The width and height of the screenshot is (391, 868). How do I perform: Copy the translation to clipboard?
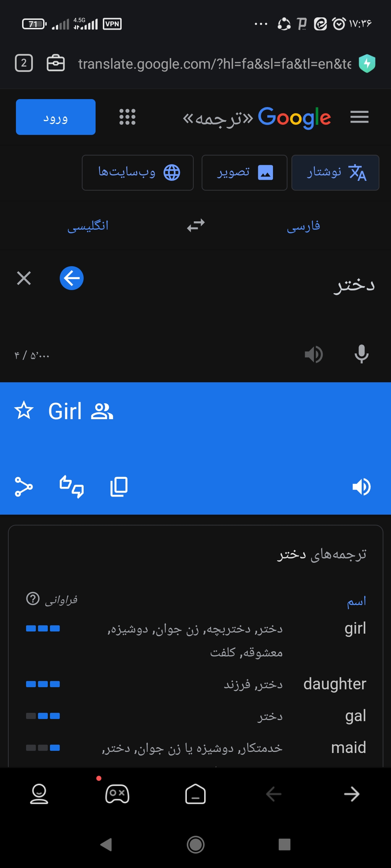[119, 486]
